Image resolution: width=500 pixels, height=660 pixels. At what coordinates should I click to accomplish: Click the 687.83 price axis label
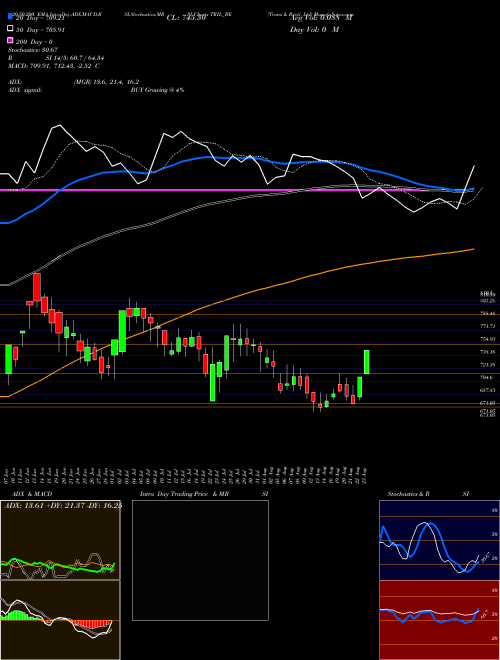point(487,390)
